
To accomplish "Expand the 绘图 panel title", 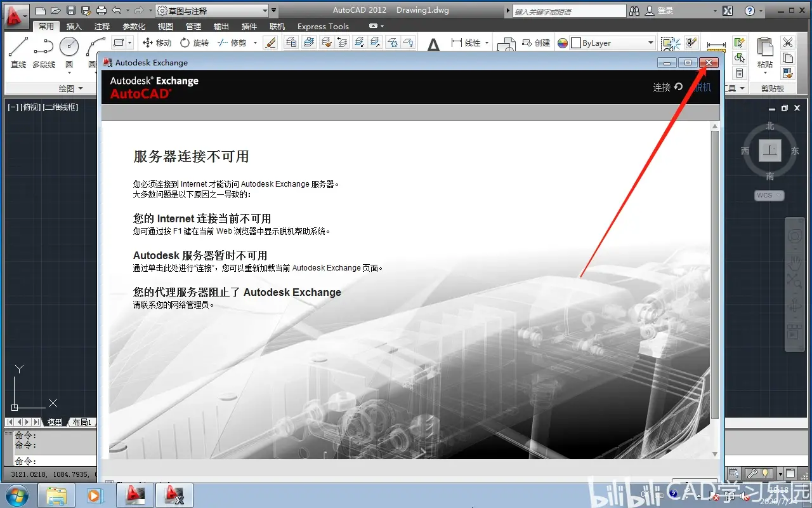I will pyautogui.click(x=70, y=88).
